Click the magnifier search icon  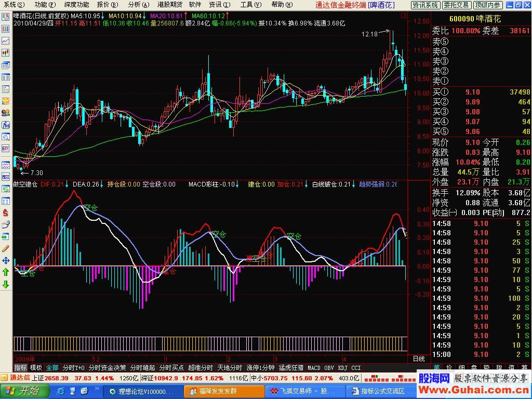(5, 137)
